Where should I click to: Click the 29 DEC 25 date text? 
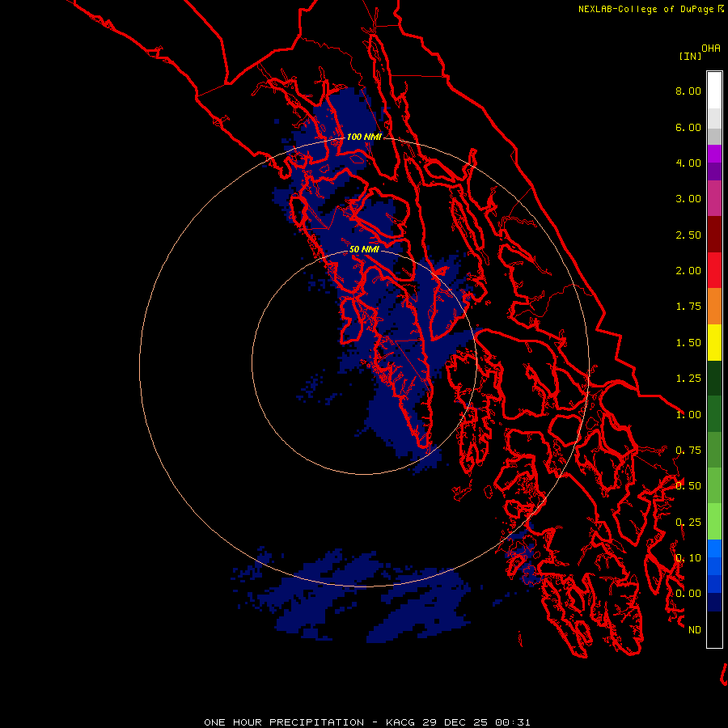click(455, 722)
